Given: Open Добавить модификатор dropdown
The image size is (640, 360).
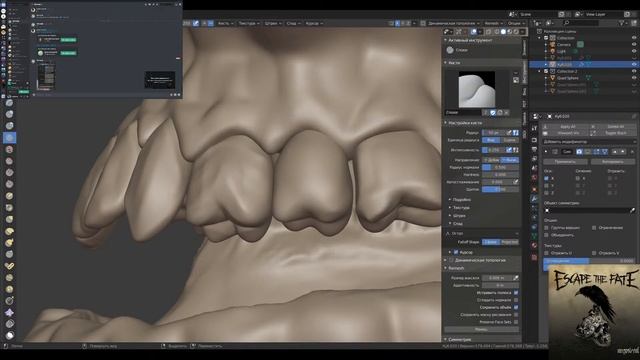Looking at the screenshot, I should tap(589, 142).
